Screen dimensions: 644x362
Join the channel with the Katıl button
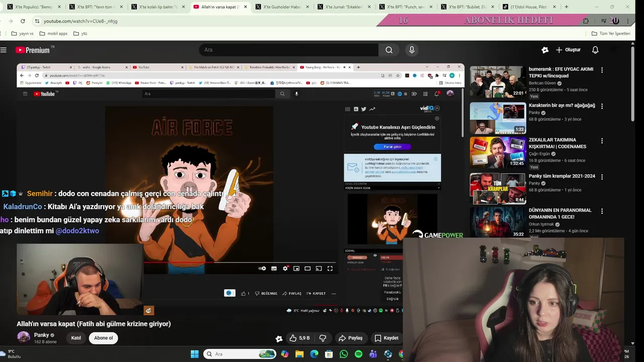76,338
